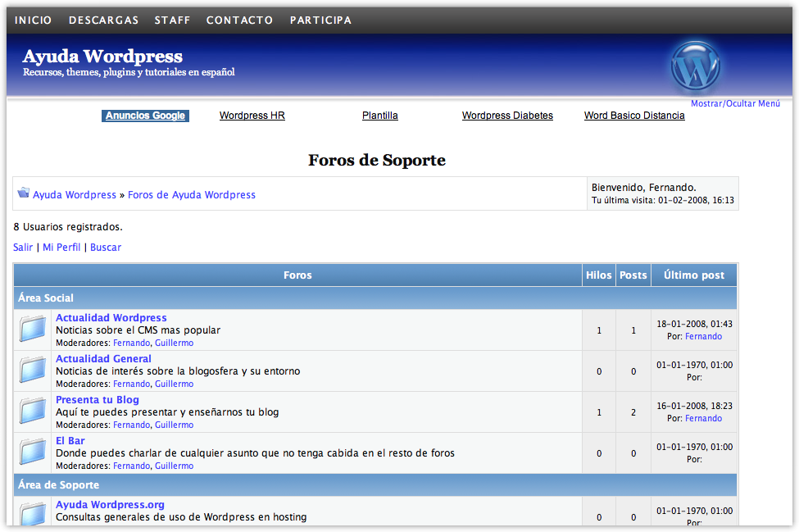Screen dimensions: 799x532
Task: Click the folder icon beside Actualidad Wordpress
Action: (x=34, y=330)
